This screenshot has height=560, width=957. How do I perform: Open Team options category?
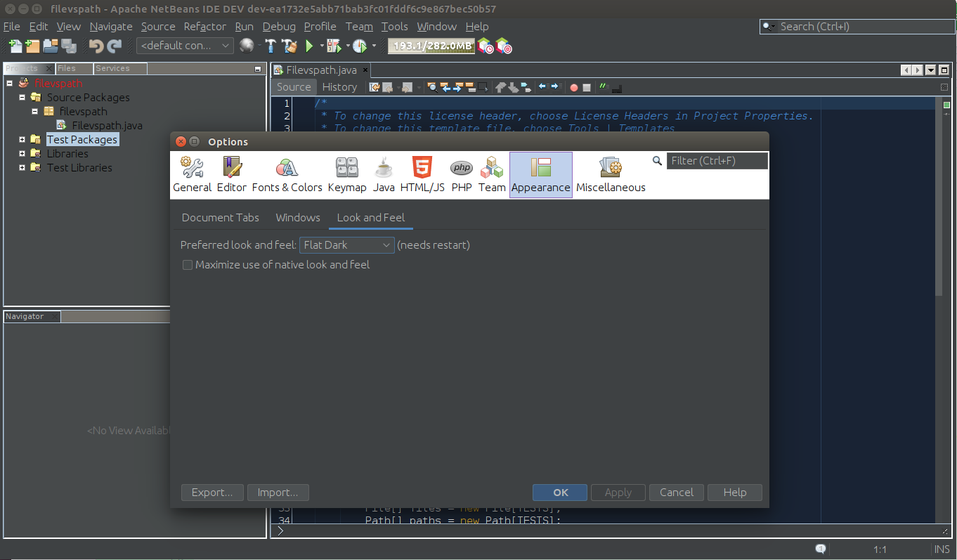pos(492,175)
